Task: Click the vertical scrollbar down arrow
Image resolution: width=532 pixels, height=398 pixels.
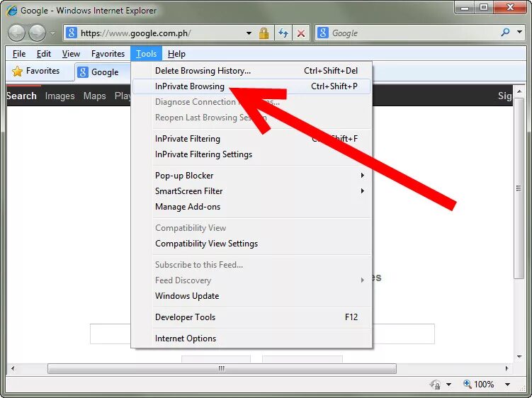Action: pyautogui.click(x=519, y=357)
